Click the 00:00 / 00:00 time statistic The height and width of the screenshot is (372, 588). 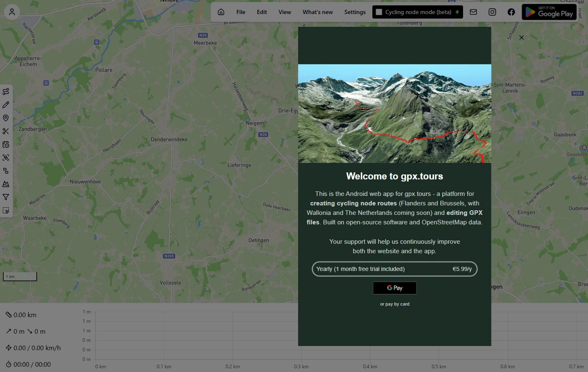[28, 364]
